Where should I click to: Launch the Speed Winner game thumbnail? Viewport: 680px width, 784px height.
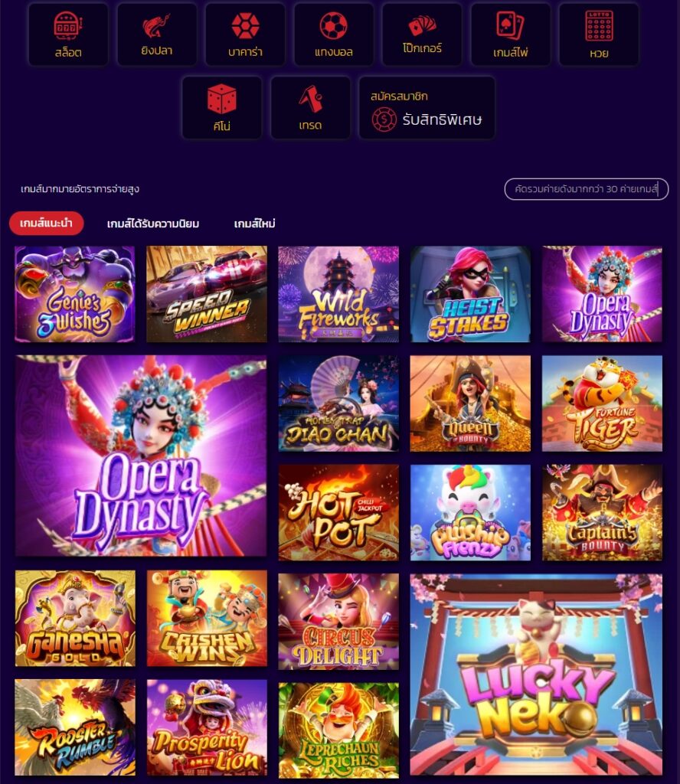[207, 294]
